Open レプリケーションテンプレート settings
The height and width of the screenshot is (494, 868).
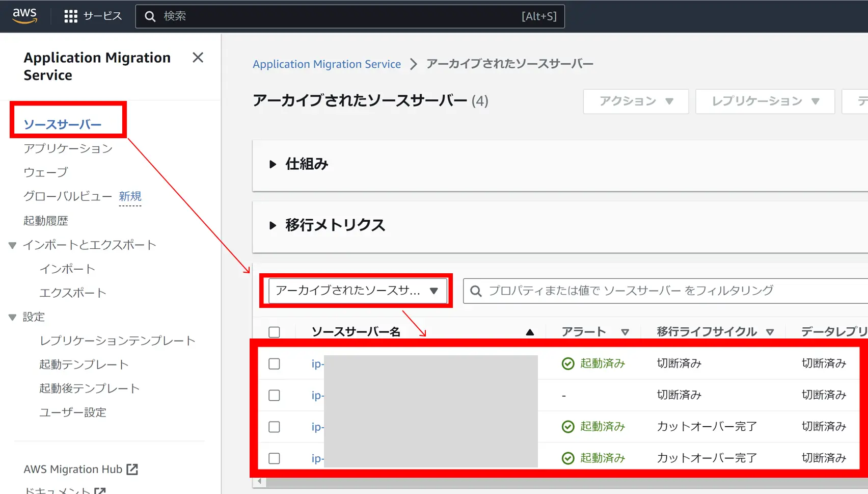point(118,341)
